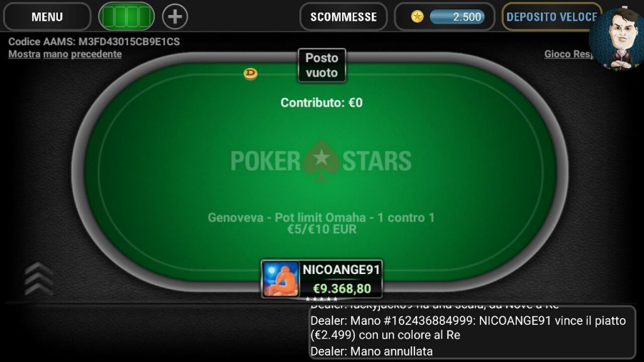Open DEPOSITO VELOCE
Viewport: 644px width, 362px height.
coord(552,17)
